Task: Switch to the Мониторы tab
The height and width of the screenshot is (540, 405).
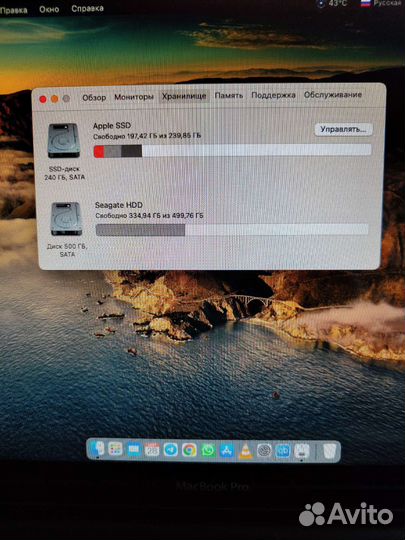Action: (x=134, y=97)
